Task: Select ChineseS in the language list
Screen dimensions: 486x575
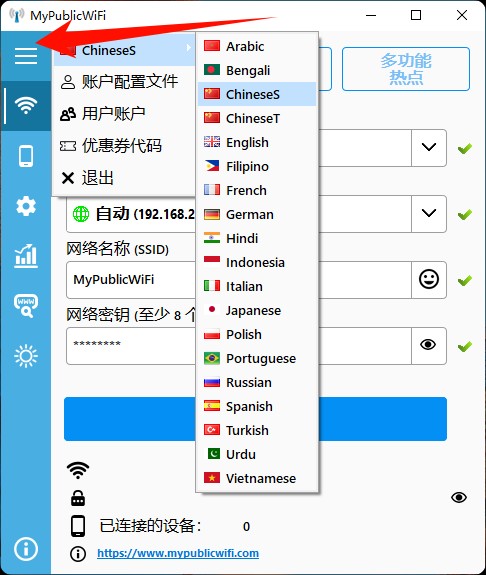Action: click(257, 94)
